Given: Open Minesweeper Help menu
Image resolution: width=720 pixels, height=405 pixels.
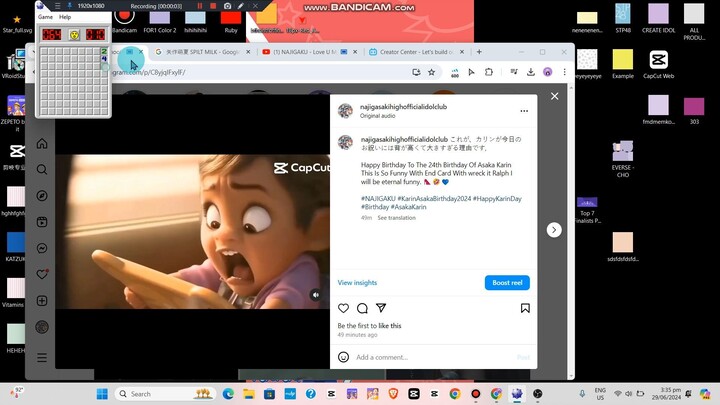Looking at the screenshot, I should tap(65, 17).
